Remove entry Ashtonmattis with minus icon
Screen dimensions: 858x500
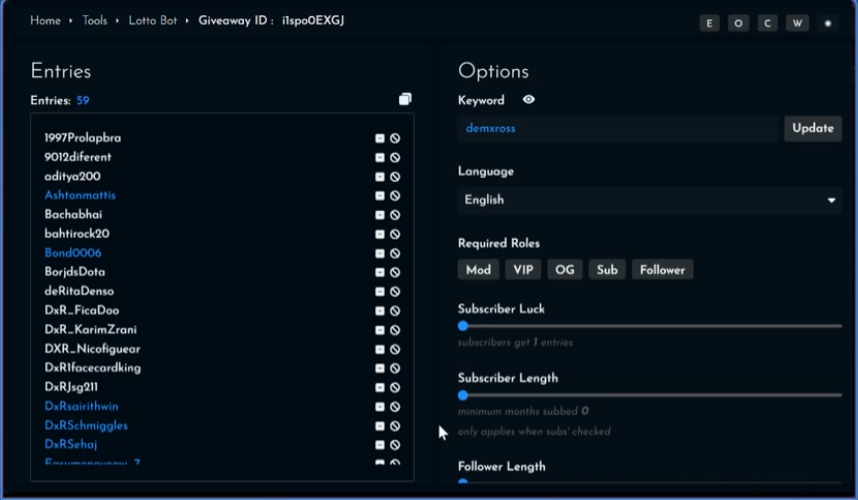coord(380,196)
